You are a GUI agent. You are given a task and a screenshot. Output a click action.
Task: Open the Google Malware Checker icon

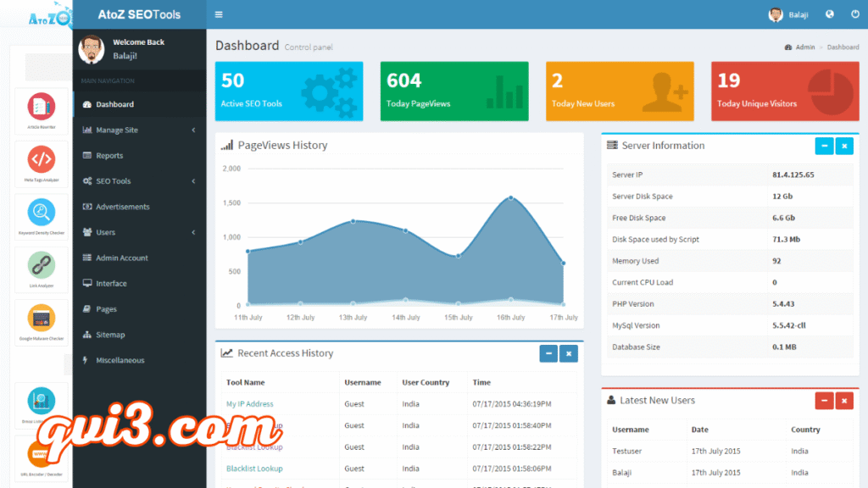pos(42,319)
